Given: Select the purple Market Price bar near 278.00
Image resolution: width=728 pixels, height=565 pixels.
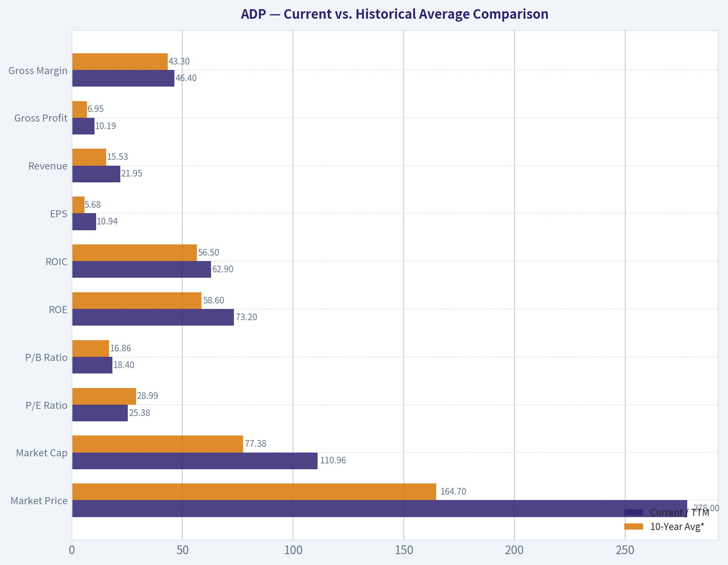Looking at the screenshot, I should coord(380,509).
